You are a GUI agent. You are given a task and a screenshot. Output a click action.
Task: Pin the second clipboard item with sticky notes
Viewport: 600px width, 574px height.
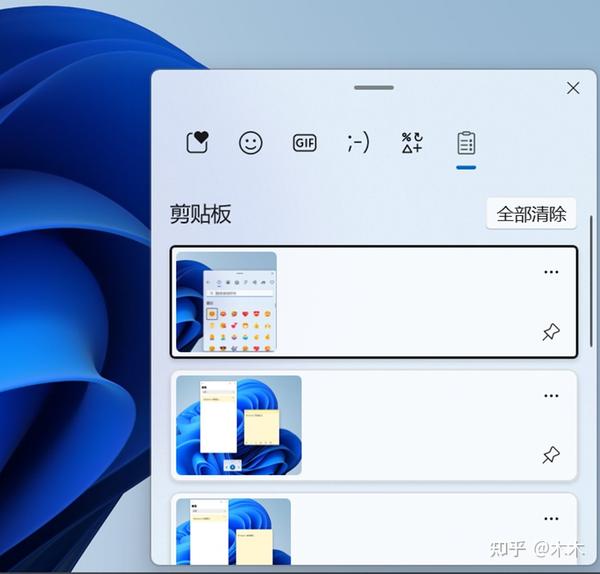[551, 455]
